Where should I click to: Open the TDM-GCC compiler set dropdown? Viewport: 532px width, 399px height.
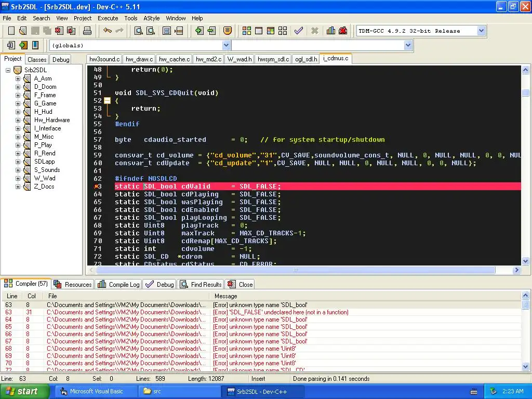point(481,31)
